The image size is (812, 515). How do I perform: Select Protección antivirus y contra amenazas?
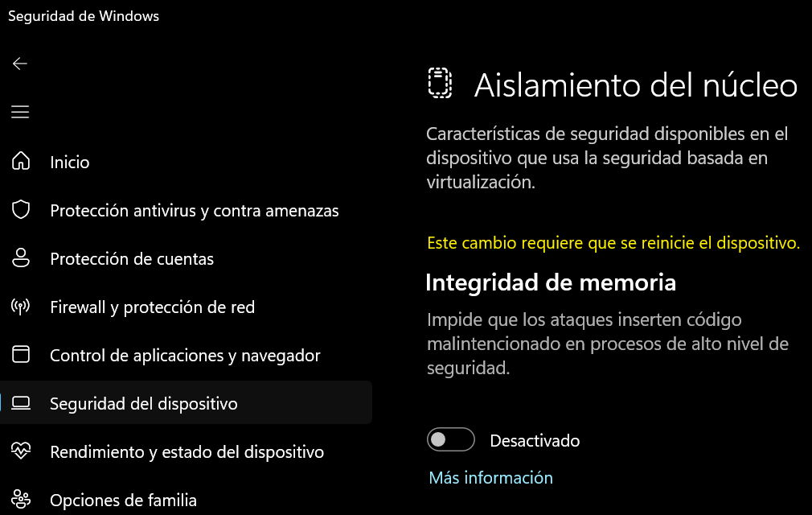pyautogui.click(x=195, y=211)
